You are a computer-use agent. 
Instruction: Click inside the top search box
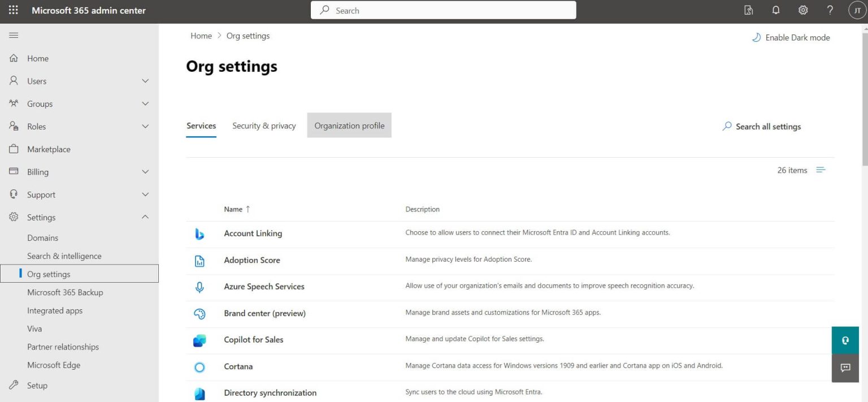pos(443,10)
